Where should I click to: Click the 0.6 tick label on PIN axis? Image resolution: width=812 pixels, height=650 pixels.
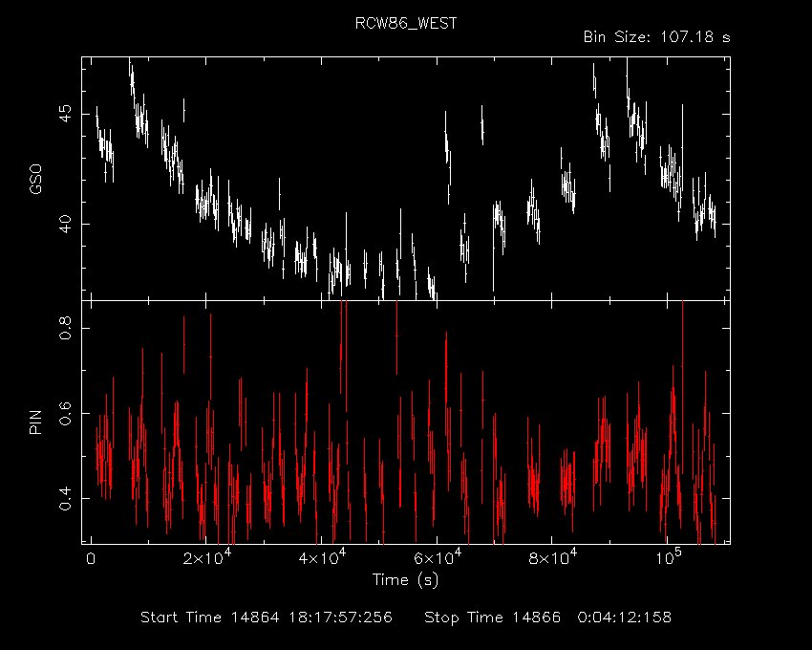[x=65, y=413]
